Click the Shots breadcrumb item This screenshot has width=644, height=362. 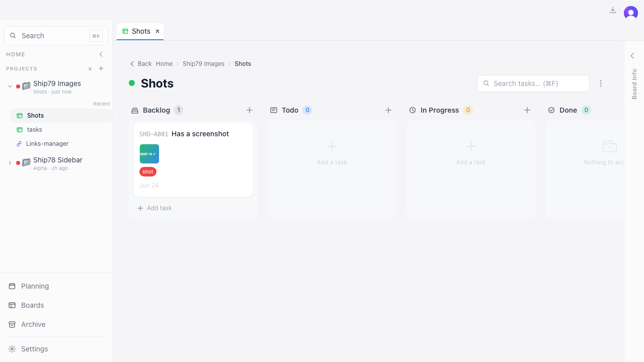pyautogui.click(x=243, y=64)
